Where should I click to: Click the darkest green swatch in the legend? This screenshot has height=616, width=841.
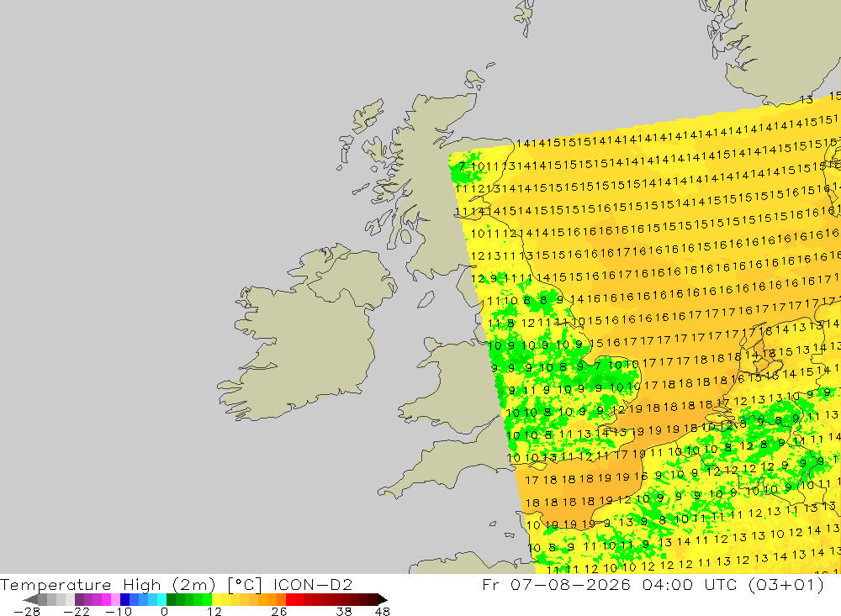[x=171, y=599]
